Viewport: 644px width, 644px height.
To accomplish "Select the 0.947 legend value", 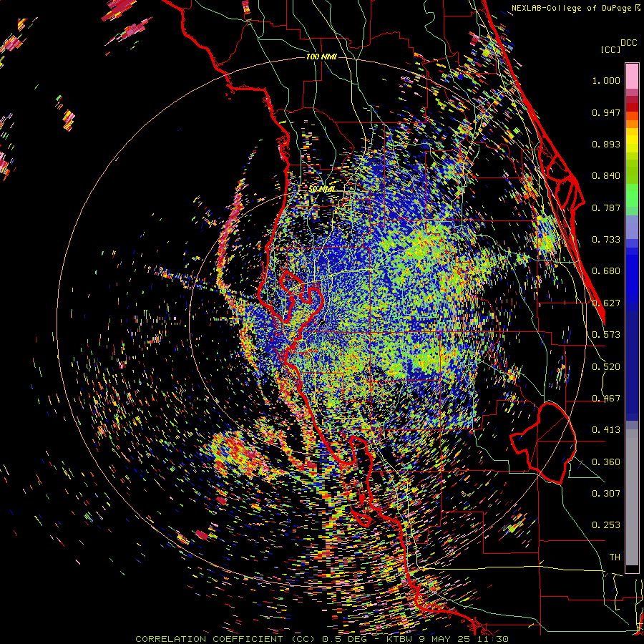I will click(606, 112).
